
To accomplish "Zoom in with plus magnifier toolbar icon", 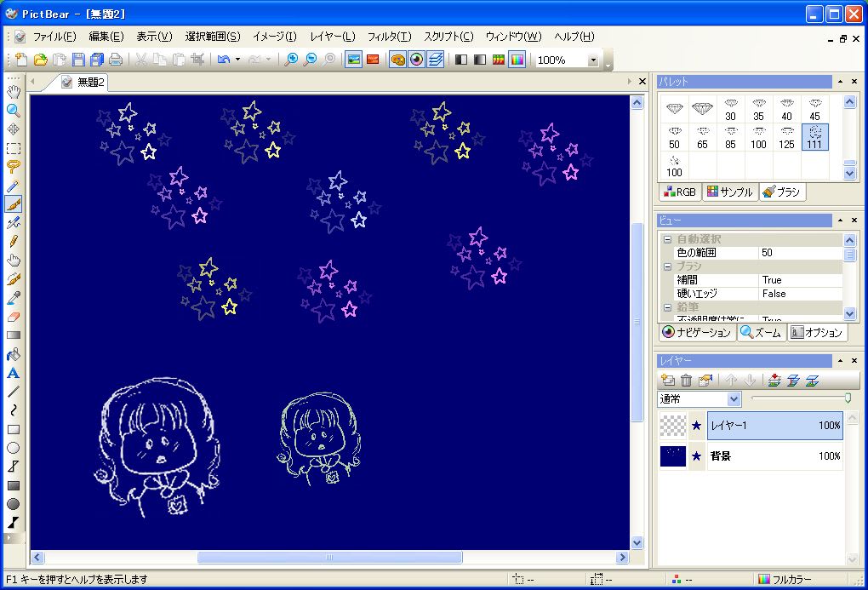I will [291, 60].
